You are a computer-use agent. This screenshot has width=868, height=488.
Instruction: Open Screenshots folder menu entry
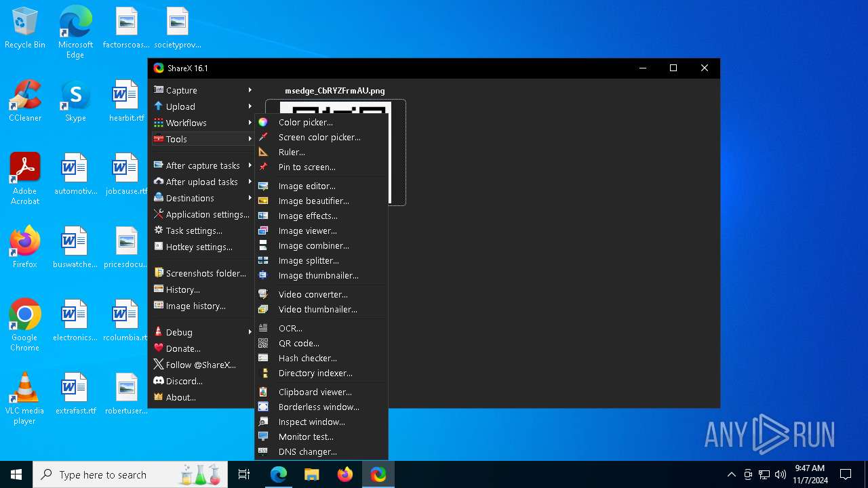pyautogui.click(x=202, y=273)
